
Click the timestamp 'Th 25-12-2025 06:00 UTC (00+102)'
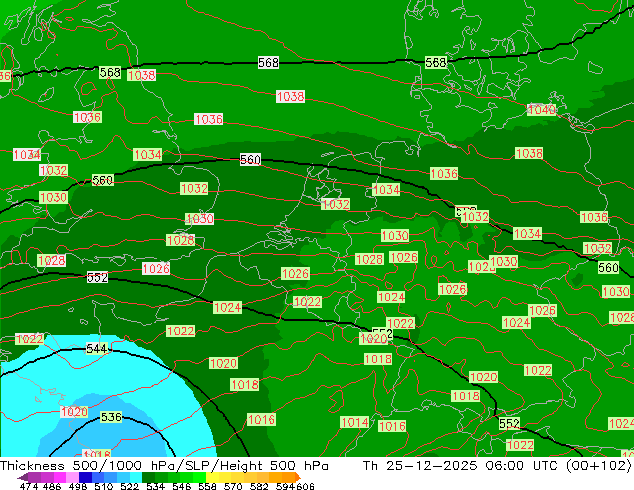(x=497, y=466)
